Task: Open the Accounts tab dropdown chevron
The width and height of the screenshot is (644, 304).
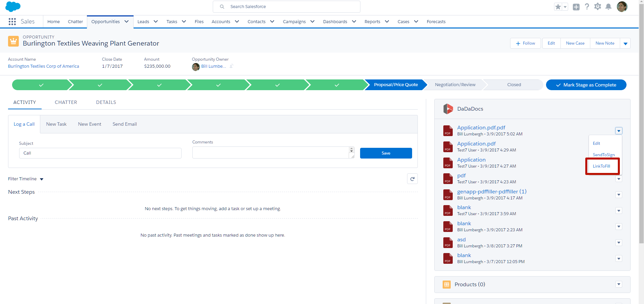Action: (237, 21)
